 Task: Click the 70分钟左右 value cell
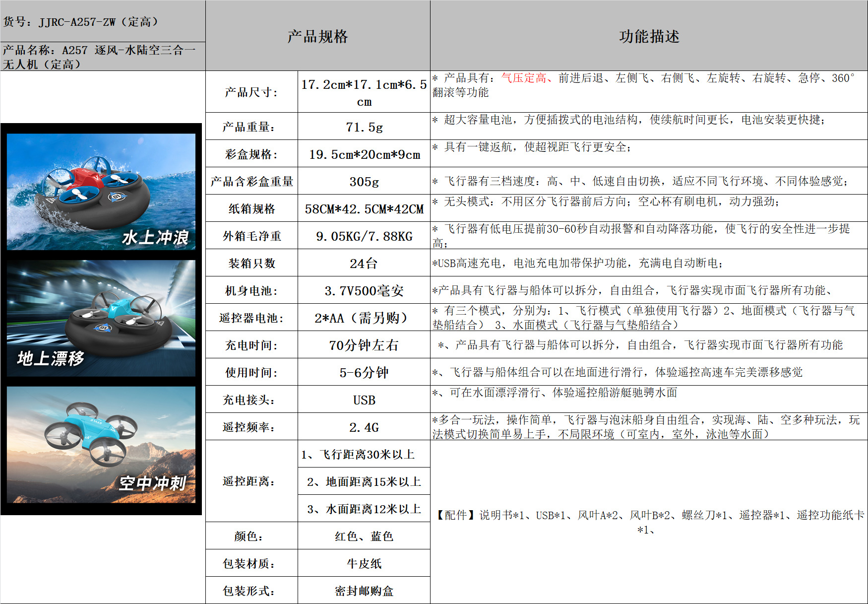pos(364,345)
